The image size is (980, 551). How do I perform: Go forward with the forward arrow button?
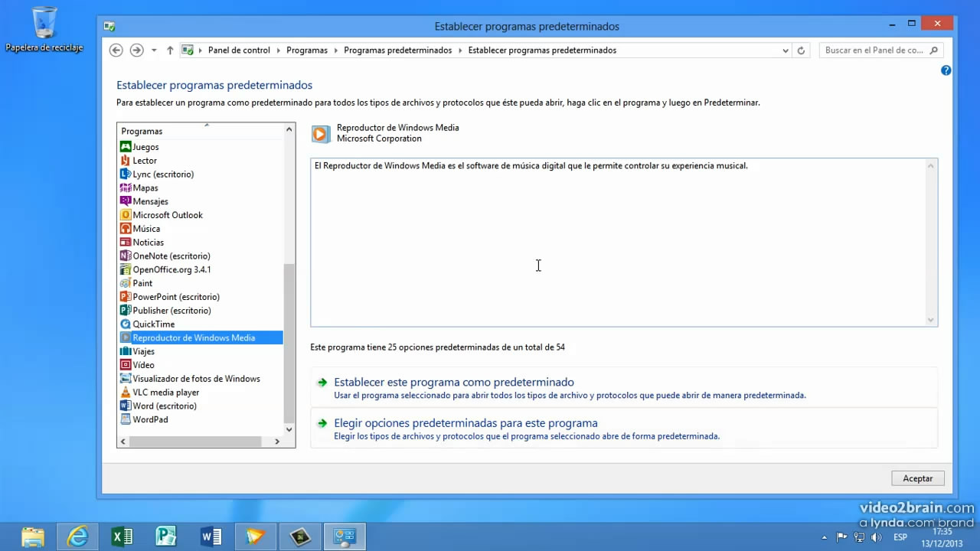136,51
